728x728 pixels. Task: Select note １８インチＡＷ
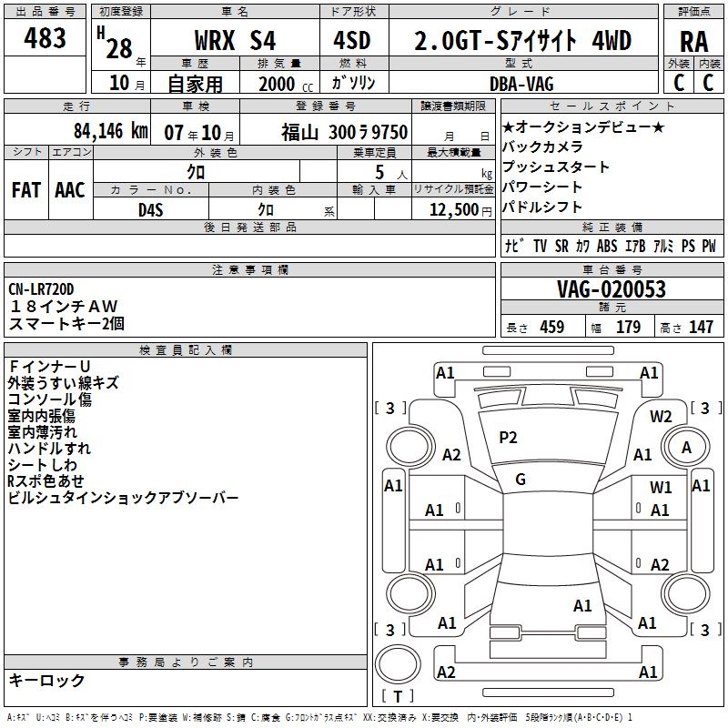click(x=64, y=306)
